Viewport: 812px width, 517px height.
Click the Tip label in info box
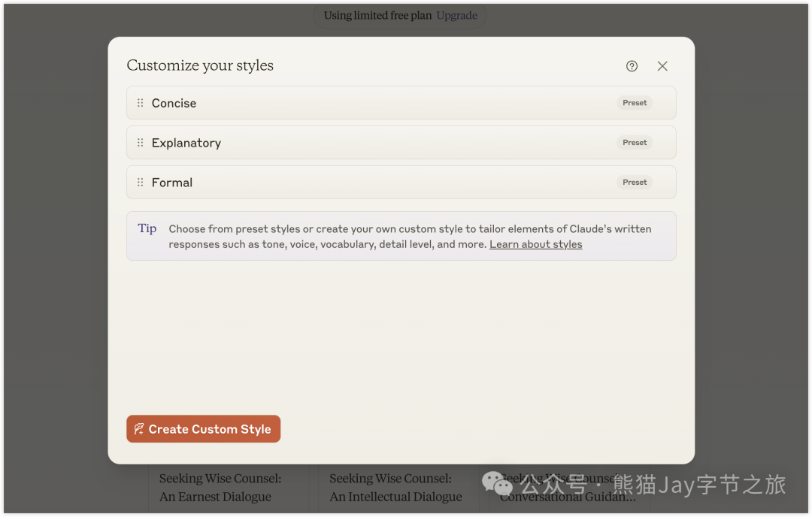(147, 228)
